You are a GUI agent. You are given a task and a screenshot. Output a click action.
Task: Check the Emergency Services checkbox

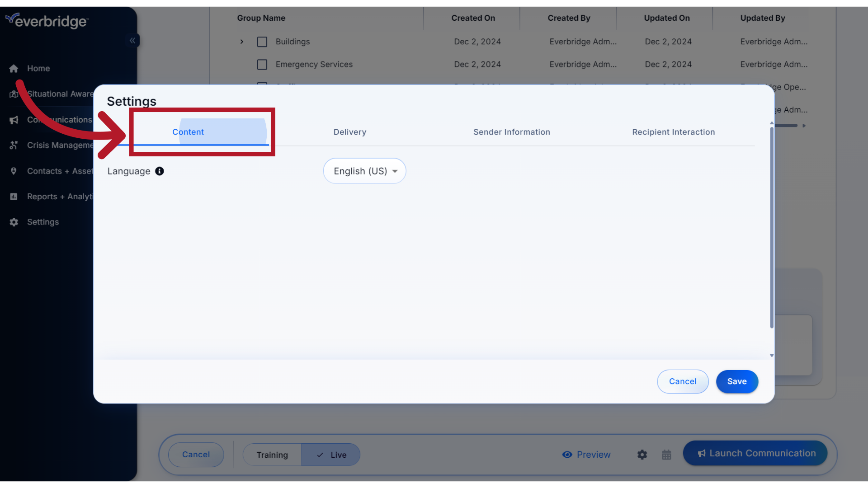tap(261, 64)
